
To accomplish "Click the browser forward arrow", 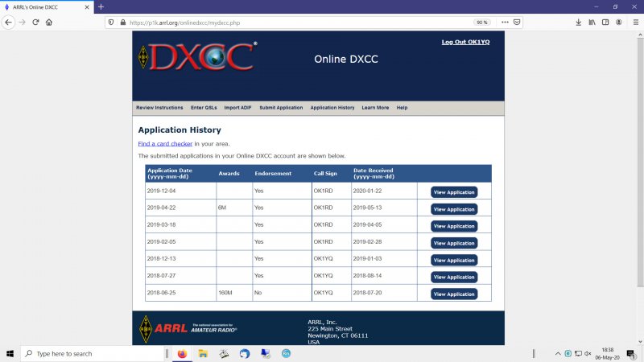I will (x=23, y=23).
